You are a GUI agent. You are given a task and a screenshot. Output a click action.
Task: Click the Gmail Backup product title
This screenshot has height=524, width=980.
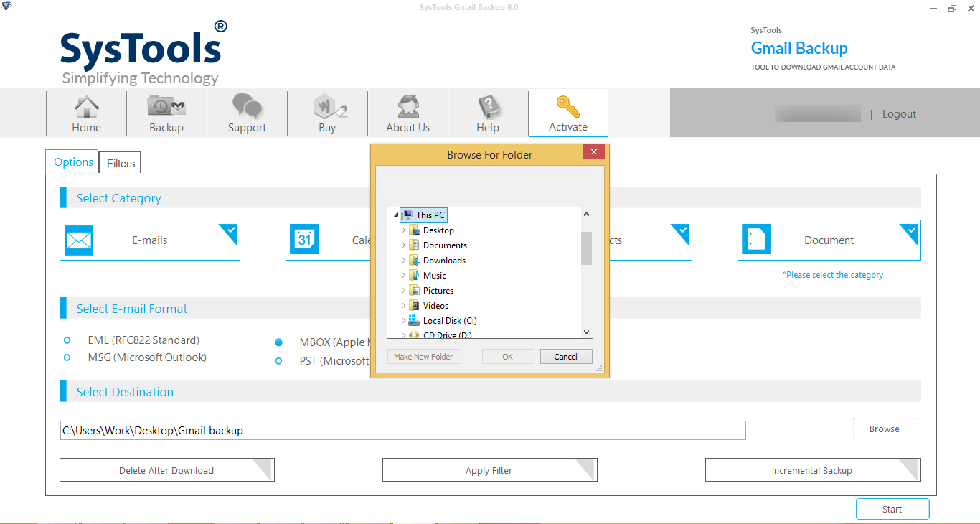799,48
